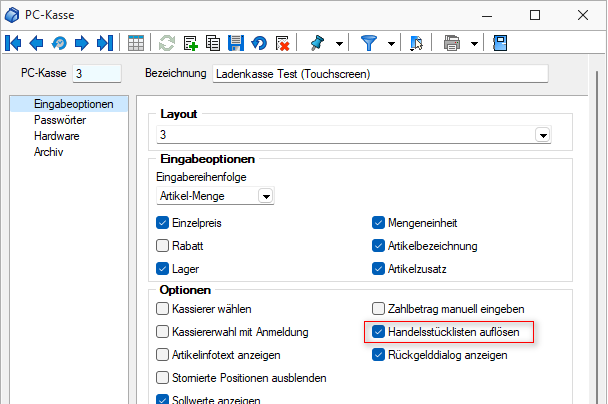Maximize the PC-Kasse window
This screenshot has height=404, width=608.
[535, 16]
